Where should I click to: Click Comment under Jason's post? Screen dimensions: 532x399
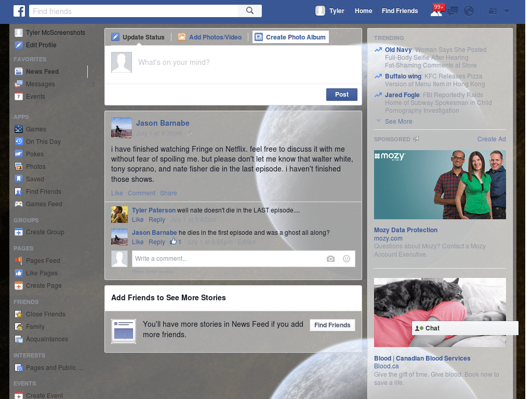141,193
